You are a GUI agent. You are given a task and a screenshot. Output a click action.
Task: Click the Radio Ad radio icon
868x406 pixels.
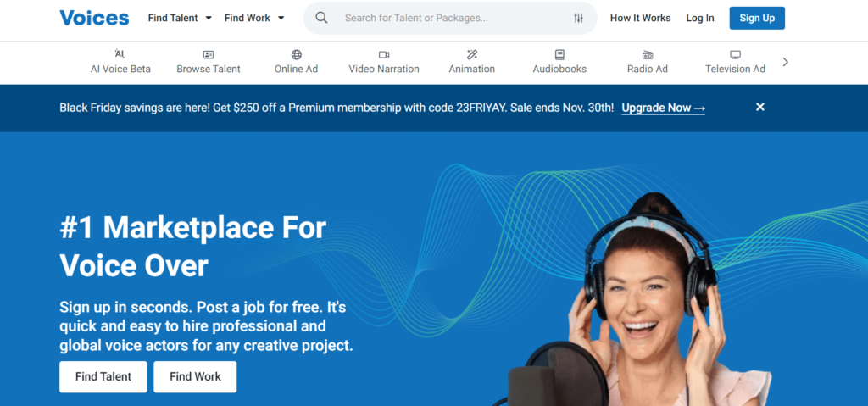[647, 55]
